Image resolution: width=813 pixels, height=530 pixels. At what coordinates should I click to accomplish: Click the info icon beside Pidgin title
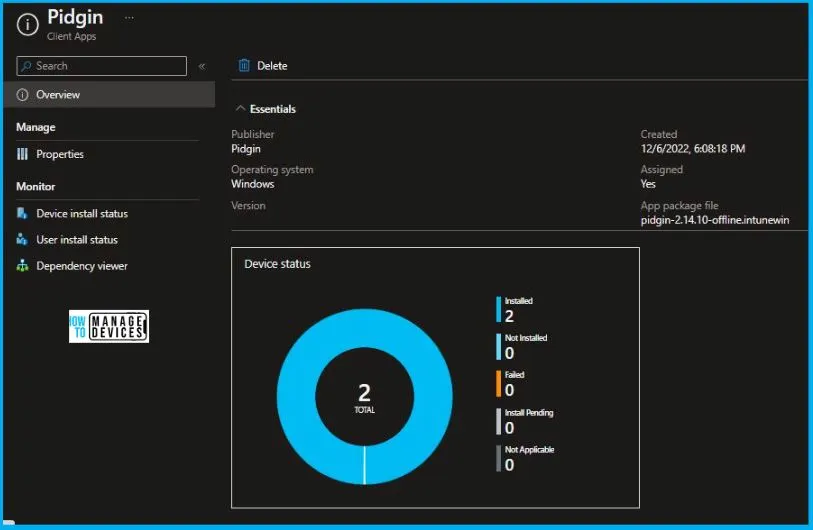[x=27, y=24]
